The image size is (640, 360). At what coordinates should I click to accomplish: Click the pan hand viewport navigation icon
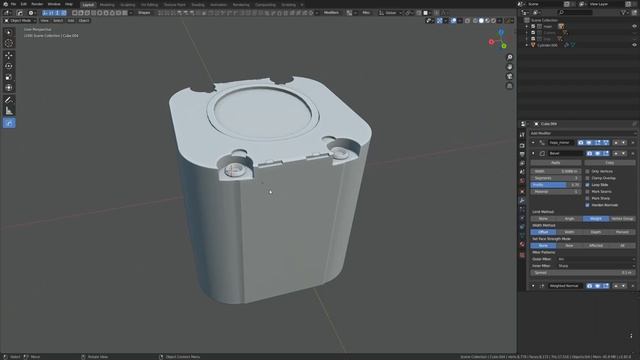click(509, 67)
